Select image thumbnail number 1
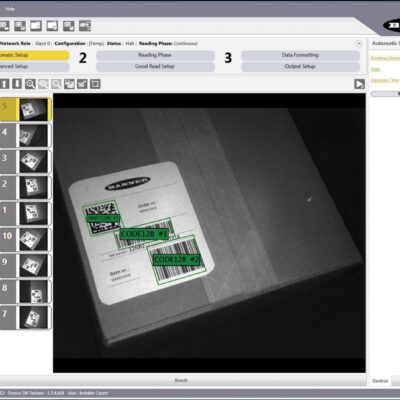The height and width of the screenshot is (400, 400). 26,213
